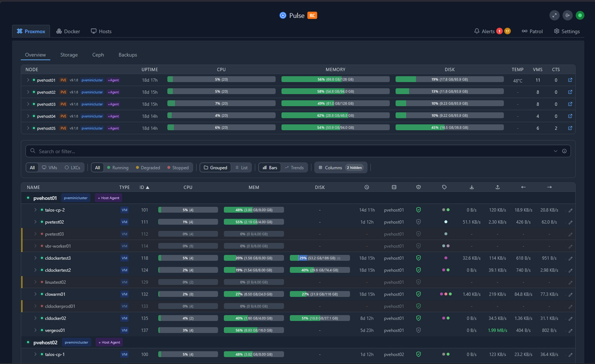Click the logout icon in the top-right
Viewport: 595px width, 364px height.
(567, 15)
